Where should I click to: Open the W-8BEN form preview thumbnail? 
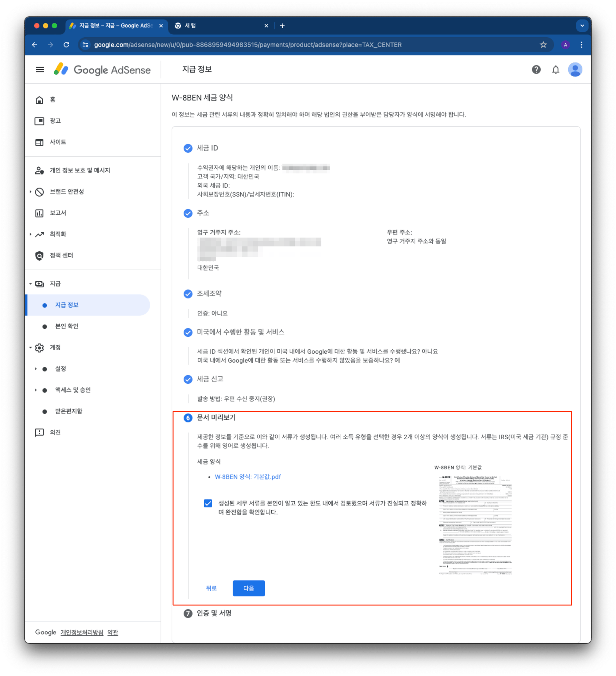click(x=475, y=524)
